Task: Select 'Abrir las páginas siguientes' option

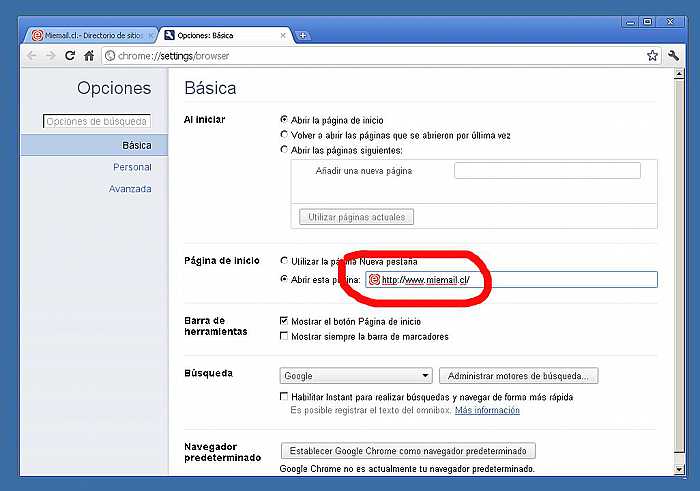Action: click(x=283, y=150)
